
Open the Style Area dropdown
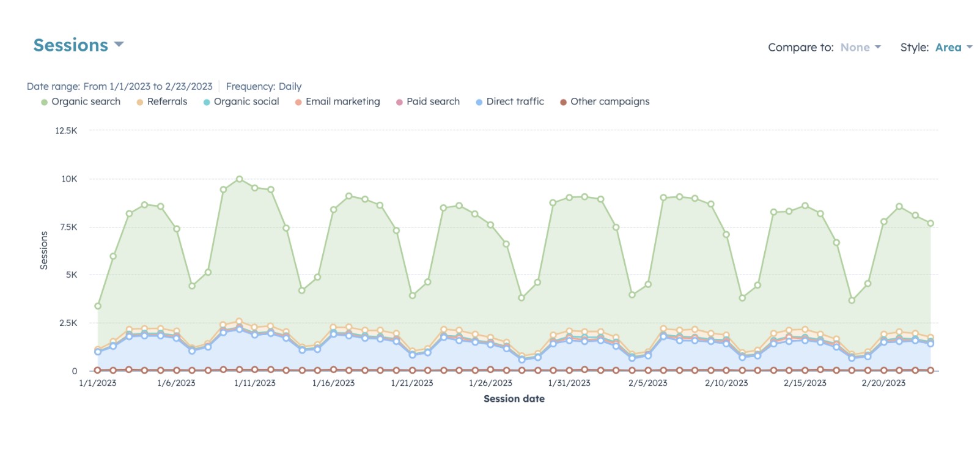tap(953, 48)
